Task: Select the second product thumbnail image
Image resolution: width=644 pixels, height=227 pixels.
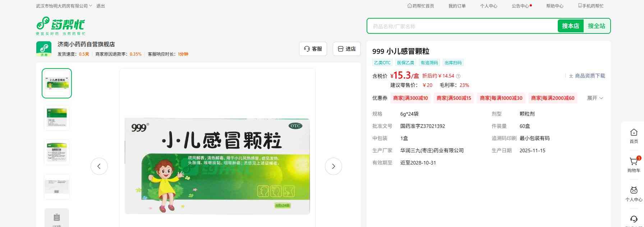Action: point(57,117)
